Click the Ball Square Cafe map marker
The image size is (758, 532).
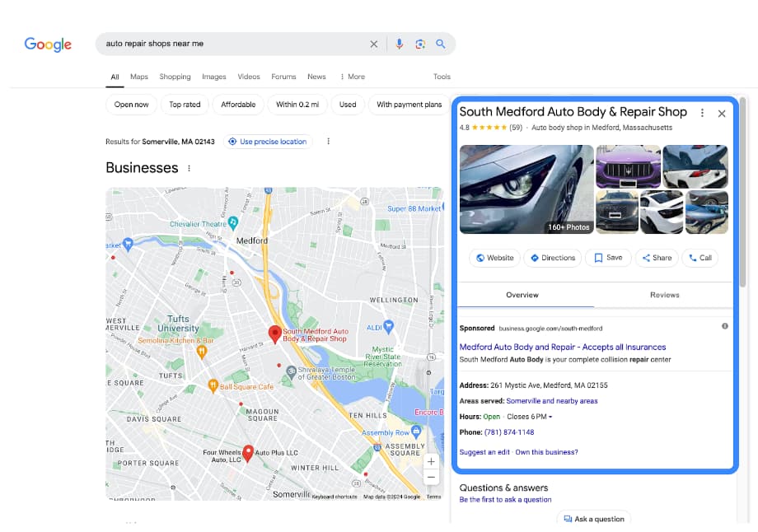coord(213,385)
